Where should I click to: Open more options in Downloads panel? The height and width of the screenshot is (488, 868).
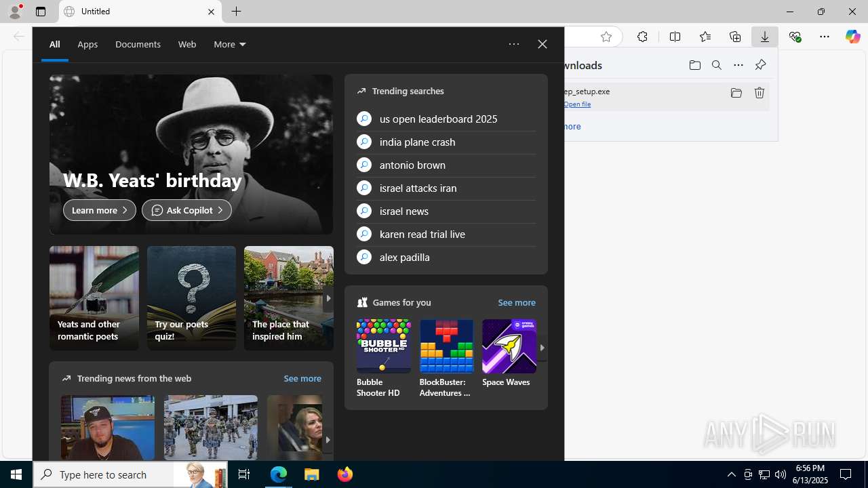[x=738, y=65]
